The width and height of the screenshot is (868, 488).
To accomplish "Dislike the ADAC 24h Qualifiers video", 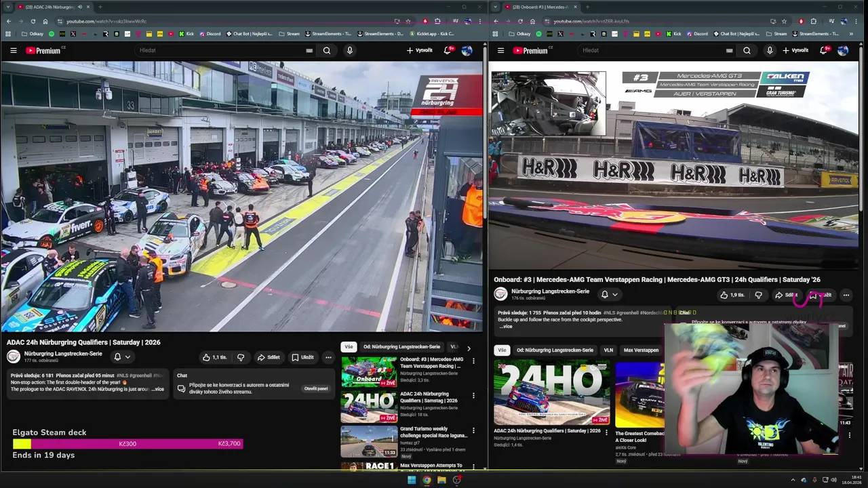I will pyautogui.click(x=241, y=357).
